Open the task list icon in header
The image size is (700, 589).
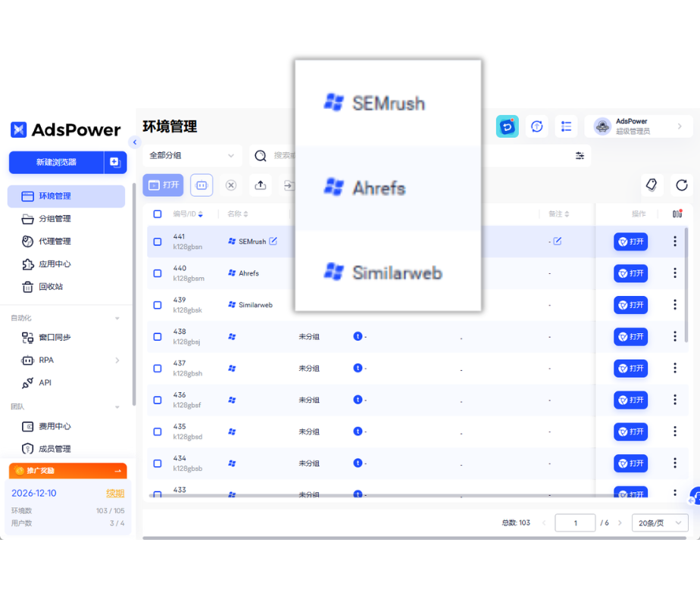coord(566,126)
